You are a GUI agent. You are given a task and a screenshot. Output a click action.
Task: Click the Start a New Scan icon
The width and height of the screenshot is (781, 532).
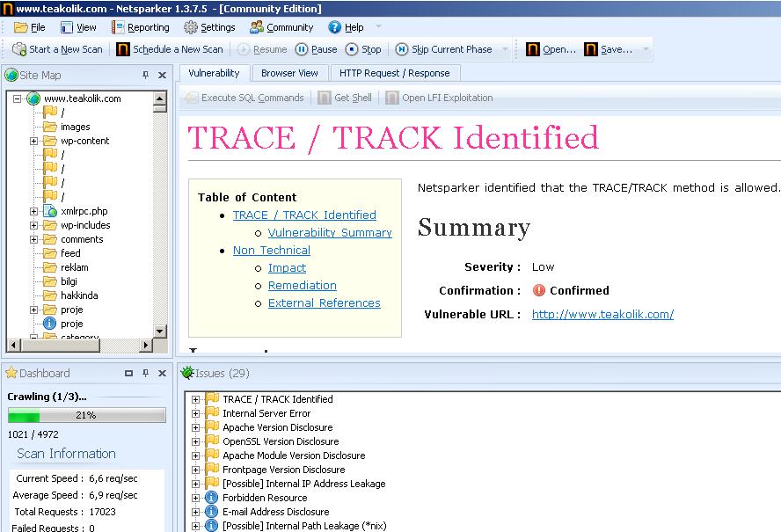point(19,49)
